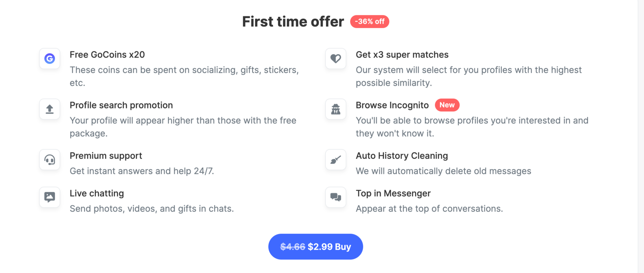Select the Browse Incognito spy icon

(336, 109)
